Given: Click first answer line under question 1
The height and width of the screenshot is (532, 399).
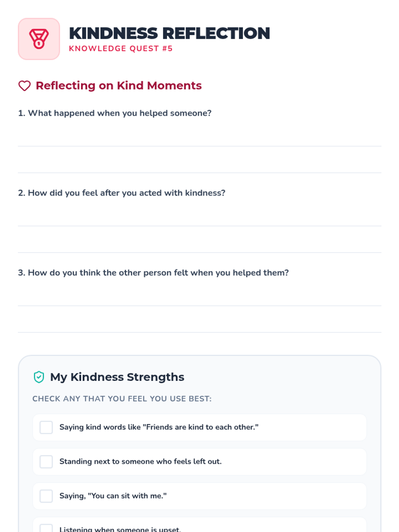Looking at the screenshot, I should [x=199, y=139].
